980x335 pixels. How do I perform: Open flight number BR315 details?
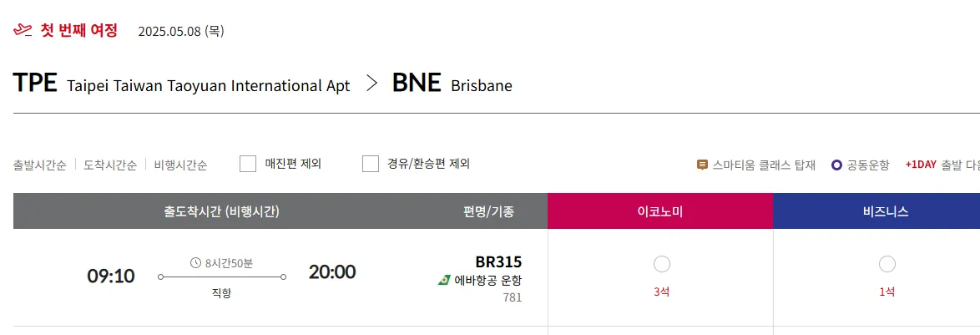[x=498, y=261]
